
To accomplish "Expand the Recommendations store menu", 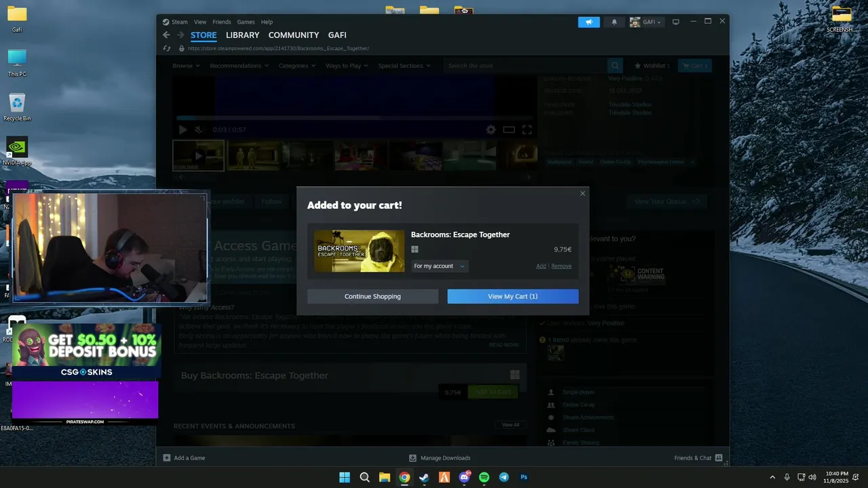I will [x=239, y=66].
